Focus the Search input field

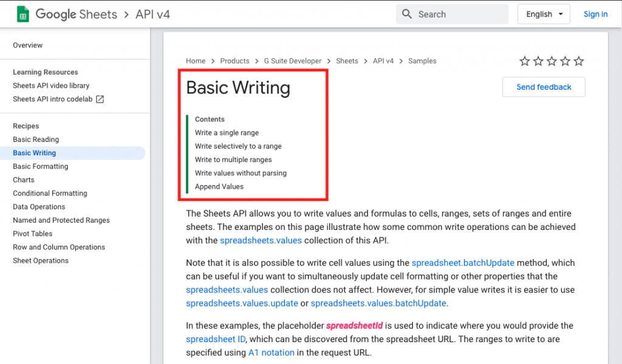(x=452, y=15)
